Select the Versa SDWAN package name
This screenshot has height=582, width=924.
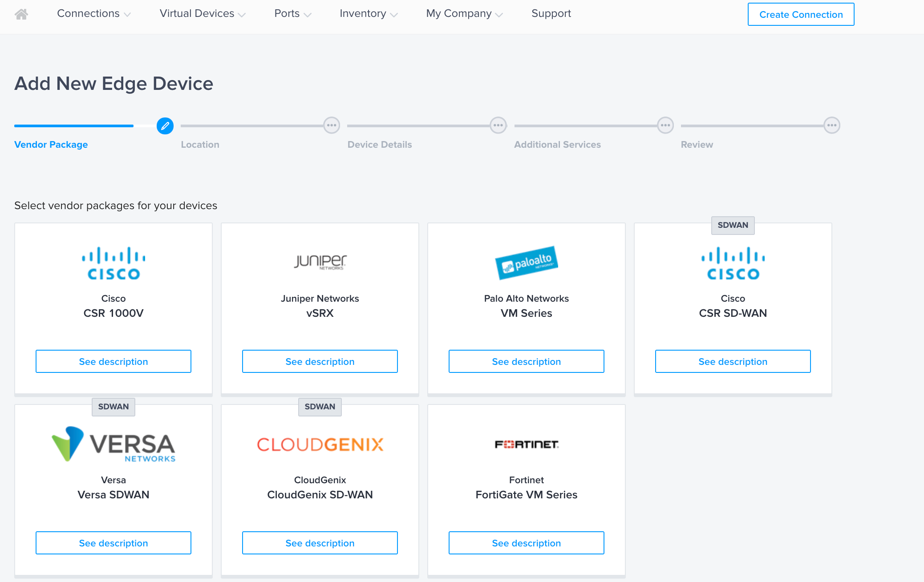tap(113, 495)
